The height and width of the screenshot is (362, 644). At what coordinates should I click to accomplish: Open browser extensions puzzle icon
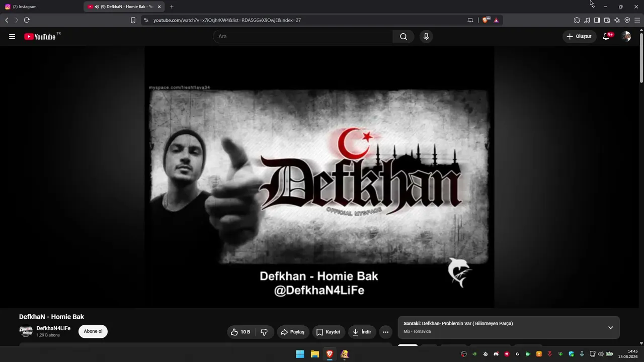pos(577,20)
